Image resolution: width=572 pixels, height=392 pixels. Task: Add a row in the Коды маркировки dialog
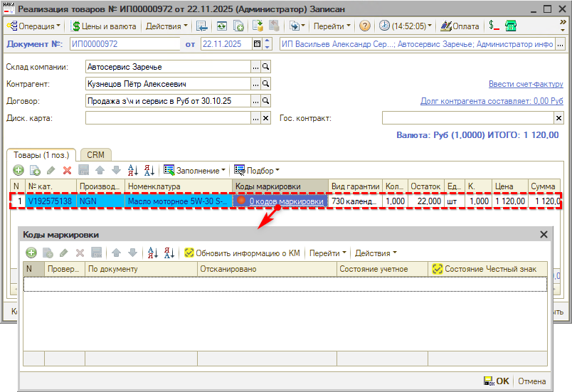(x=31, y=253)
